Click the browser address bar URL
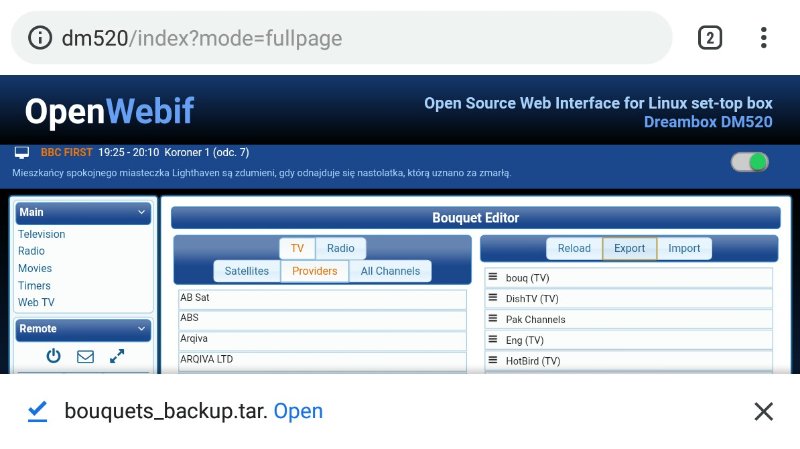This screenshot has height=449, width=800. pos(202,39)
